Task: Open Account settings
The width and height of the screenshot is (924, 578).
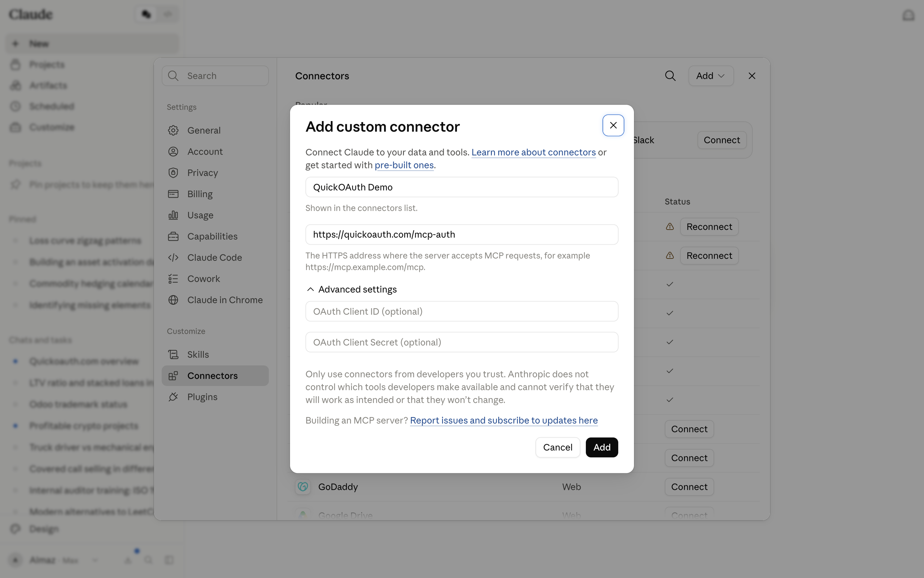Action: [215, 152]
